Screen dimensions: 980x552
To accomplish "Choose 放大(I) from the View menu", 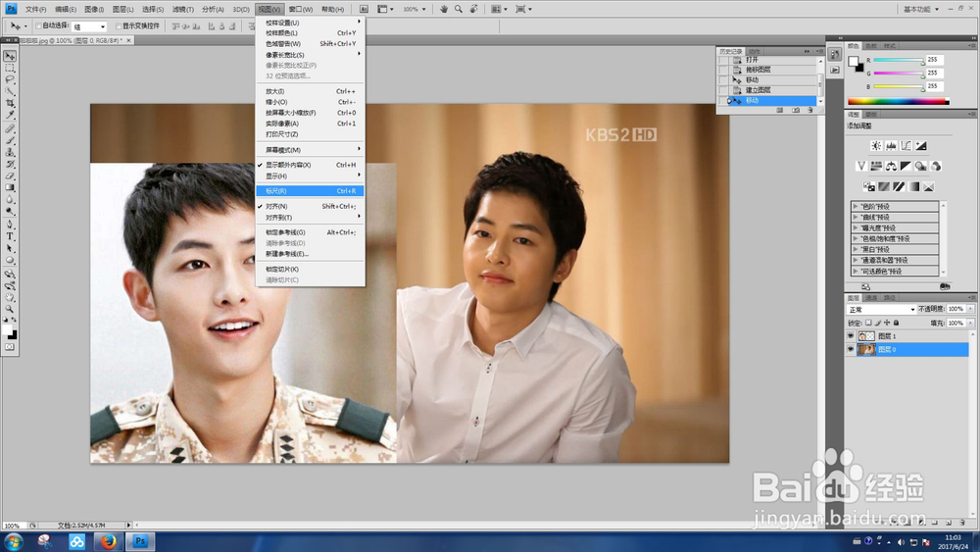I will click(x=310, y=91).
